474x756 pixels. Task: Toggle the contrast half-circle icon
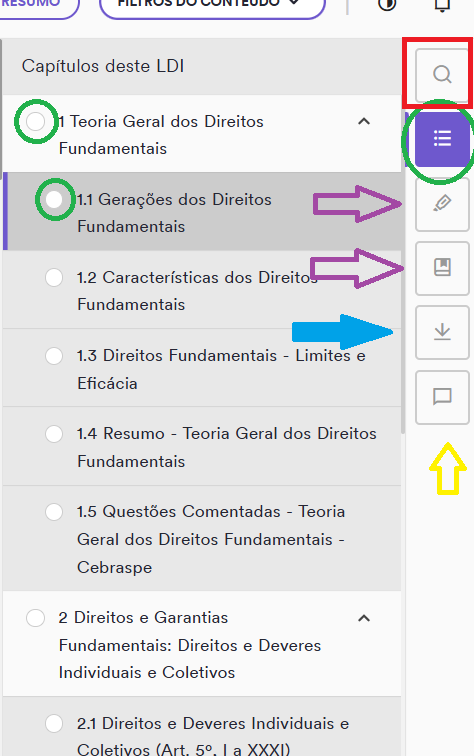[x=387, y=4]
